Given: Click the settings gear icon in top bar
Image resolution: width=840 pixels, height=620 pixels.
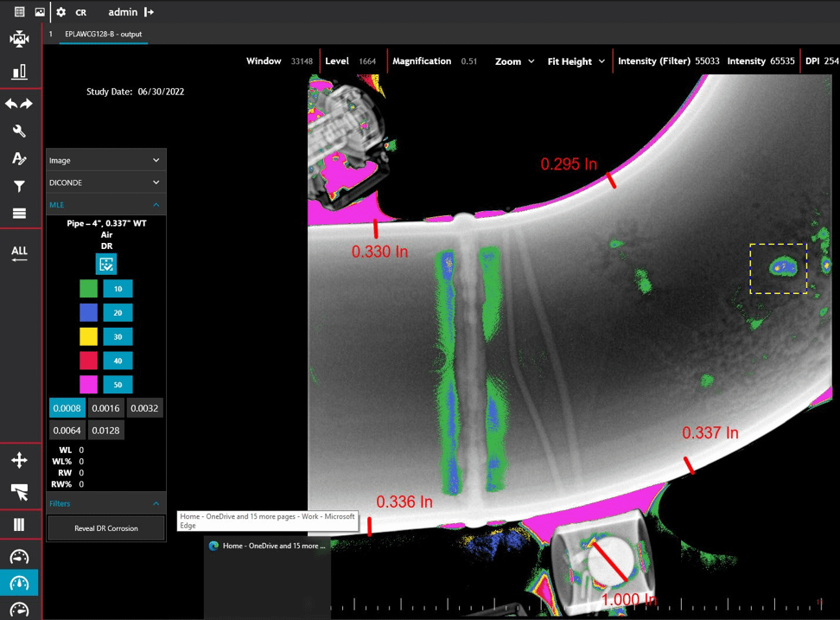Looking at the screenshot, I should tap(60, 12).
